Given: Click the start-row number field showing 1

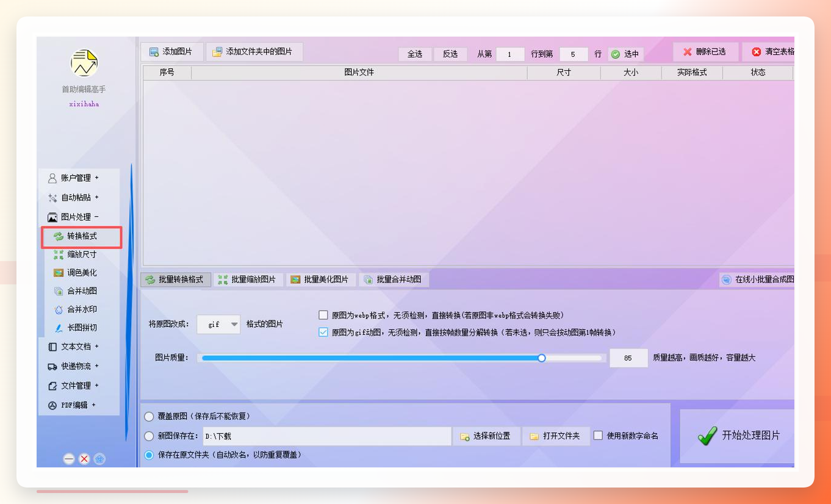Looking at the screenshot, I should tap(510, 54).
